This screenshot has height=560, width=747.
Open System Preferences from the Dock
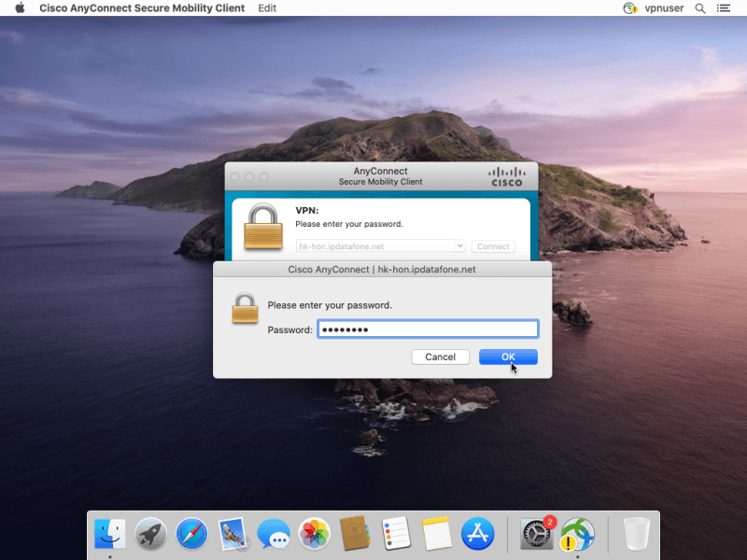537,535
